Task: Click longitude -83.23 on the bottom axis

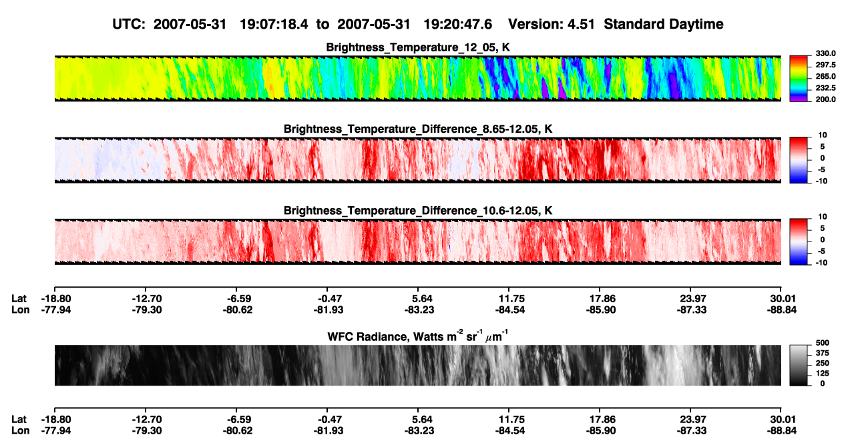Action: click(418, 430)
